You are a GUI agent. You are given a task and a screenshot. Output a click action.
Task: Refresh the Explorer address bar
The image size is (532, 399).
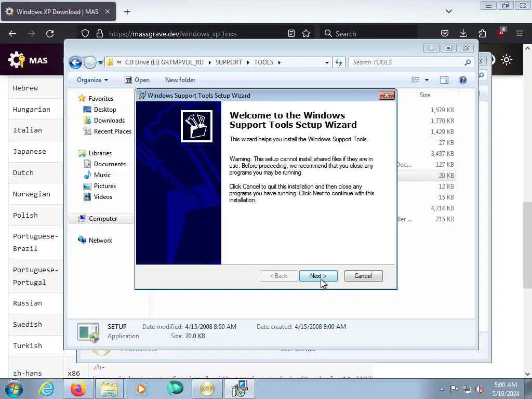pyautogui.click(x=339, y=62)
